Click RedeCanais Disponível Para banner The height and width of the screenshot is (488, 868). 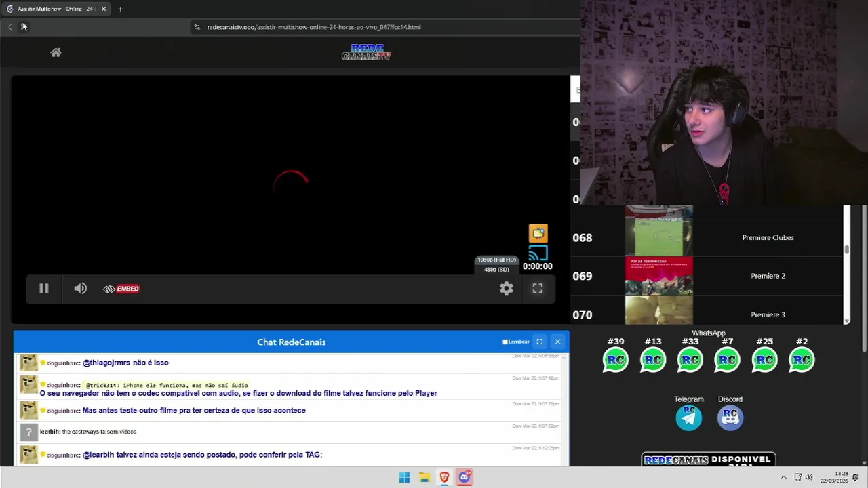pyautogui.click(x=709, y=460)
